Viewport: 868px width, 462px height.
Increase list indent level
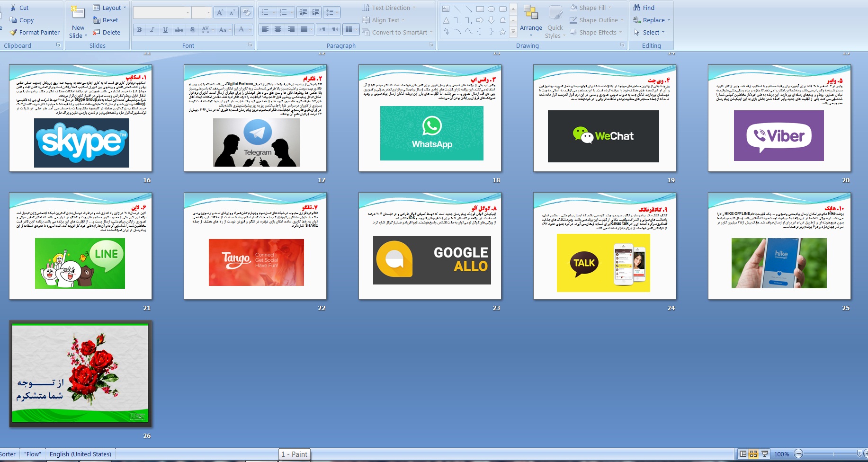(x=315, y=12)
